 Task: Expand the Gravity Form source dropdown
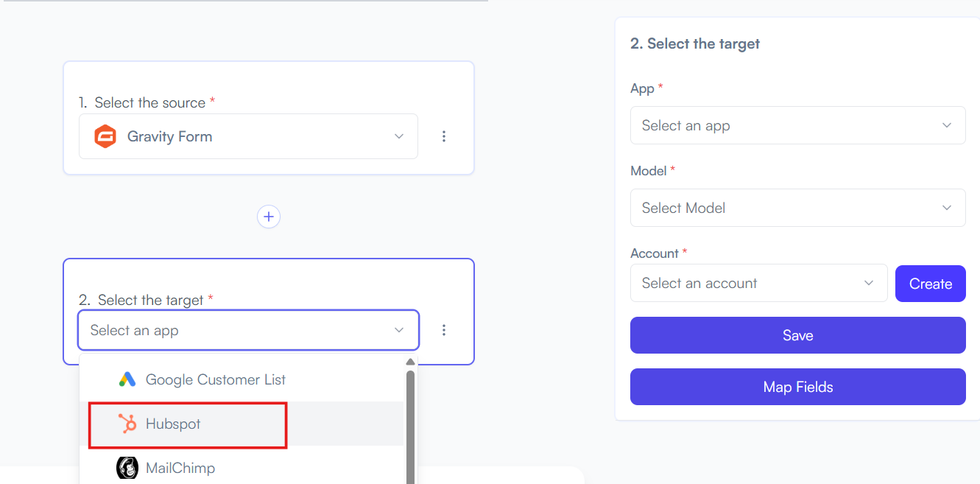point(248,136)
